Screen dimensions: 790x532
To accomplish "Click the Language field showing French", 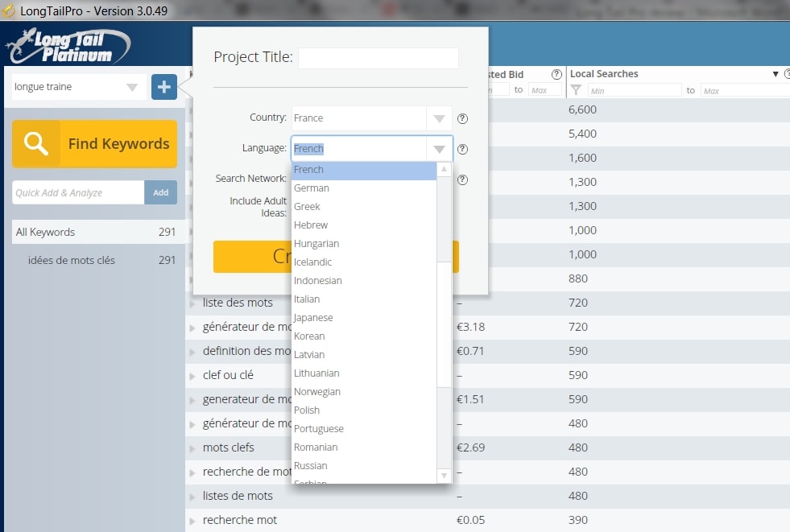I will (x=358, y=149).
